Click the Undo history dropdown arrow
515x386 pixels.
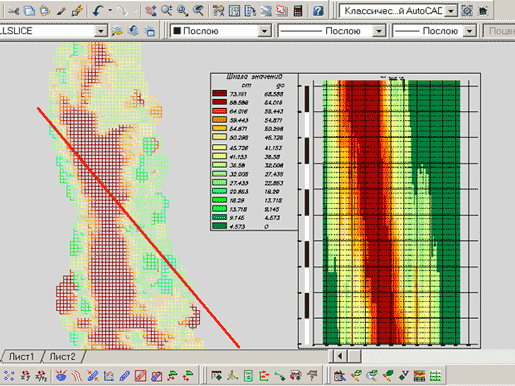(x=110, y=11)
